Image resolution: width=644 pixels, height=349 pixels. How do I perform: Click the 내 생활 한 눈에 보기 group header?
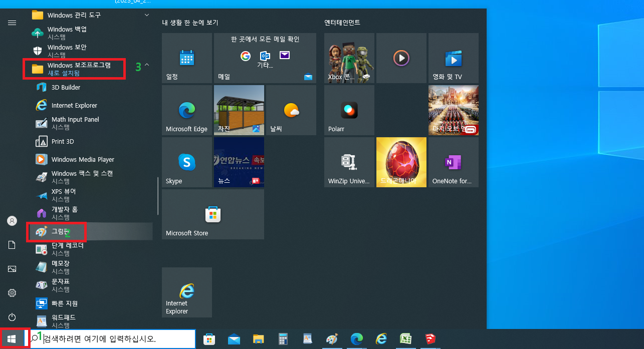pyautogui.click(x=190, y=23)
